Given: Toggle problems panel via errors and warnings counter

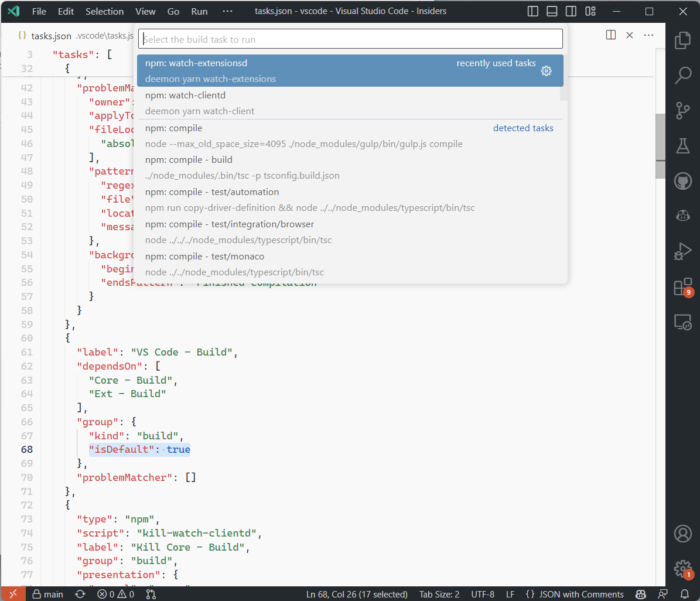Looking at the screenshot, I should (116, 594).
